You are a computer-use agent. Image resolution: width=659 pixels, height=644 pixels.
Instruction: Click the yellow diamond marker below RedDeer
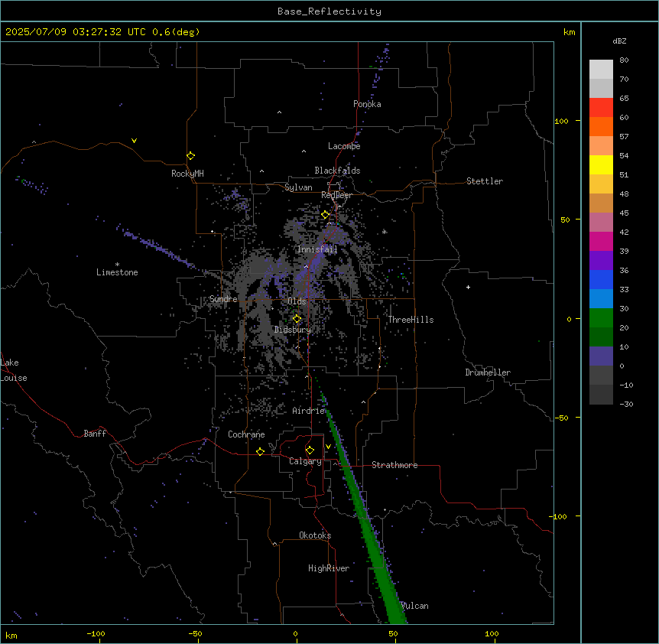click(x=325, y=215)
